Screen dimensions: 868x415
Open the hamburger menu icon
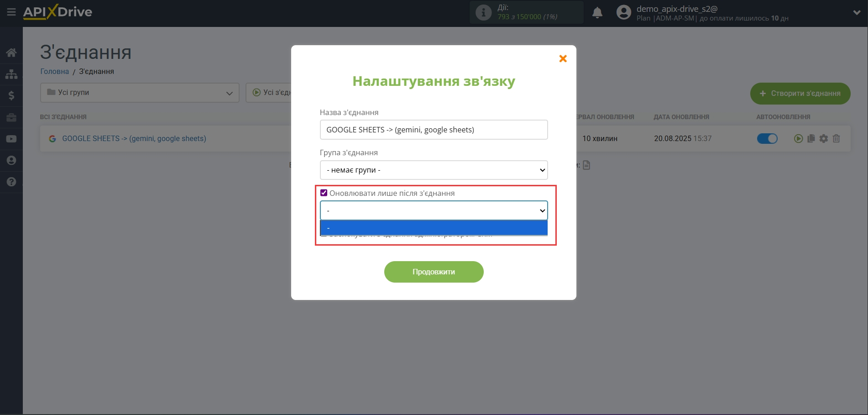coord(11,12)
